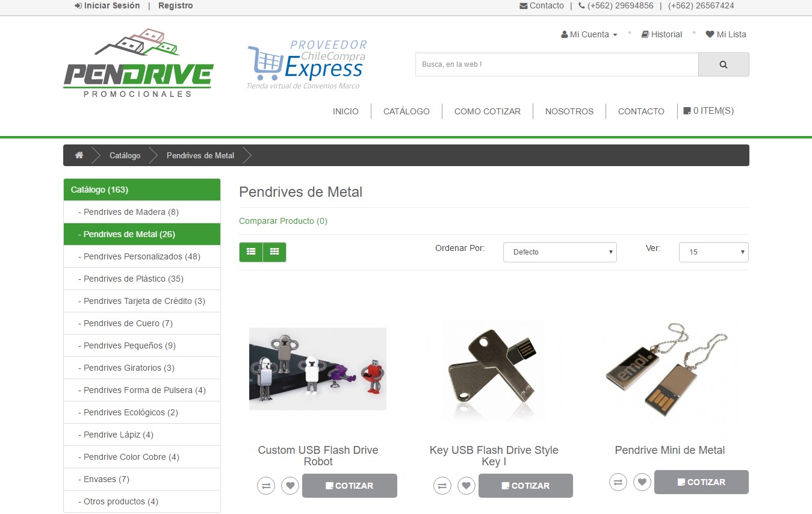The height and width of the screenshot is (514, 812).
Task: Open Key USB Flash Drive Style Key I title
Action: (494, 456)
